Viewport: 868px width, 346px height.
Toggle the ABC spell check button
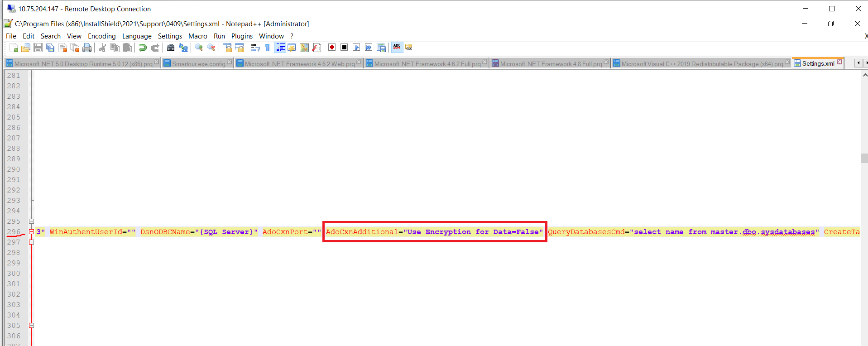[x=397, y=47]
